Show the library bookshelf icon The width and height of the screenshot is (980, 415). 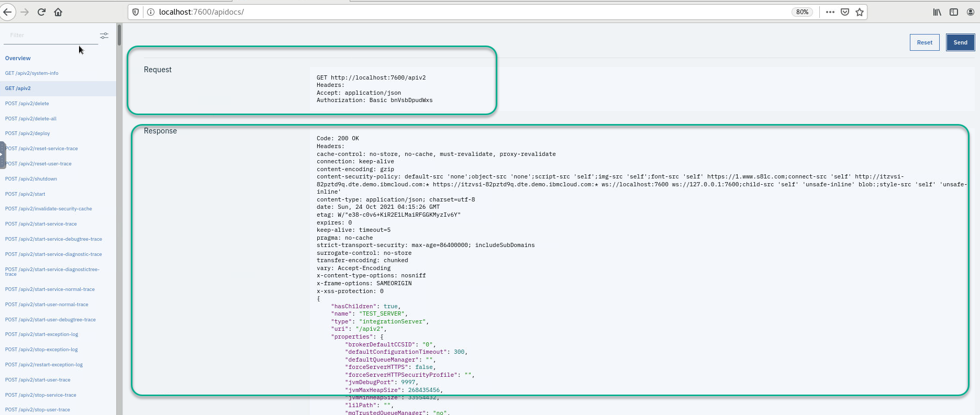point(937,12)
